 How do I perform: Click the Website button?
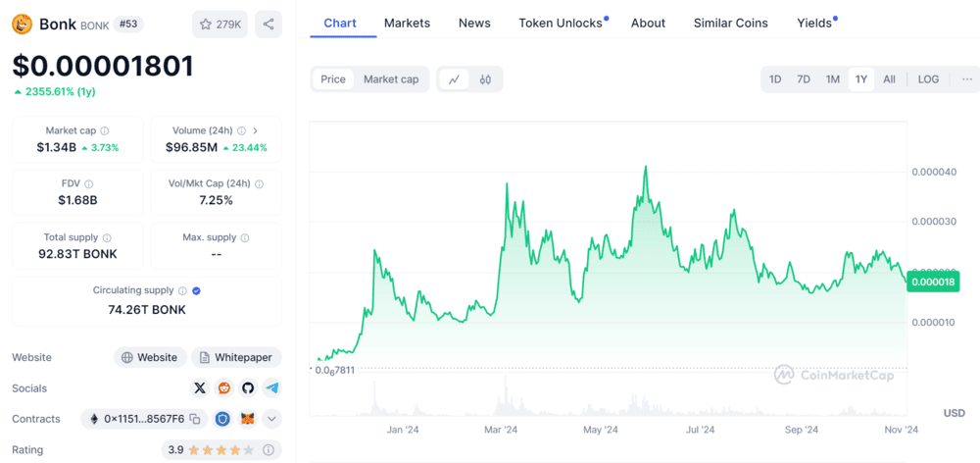150,358
